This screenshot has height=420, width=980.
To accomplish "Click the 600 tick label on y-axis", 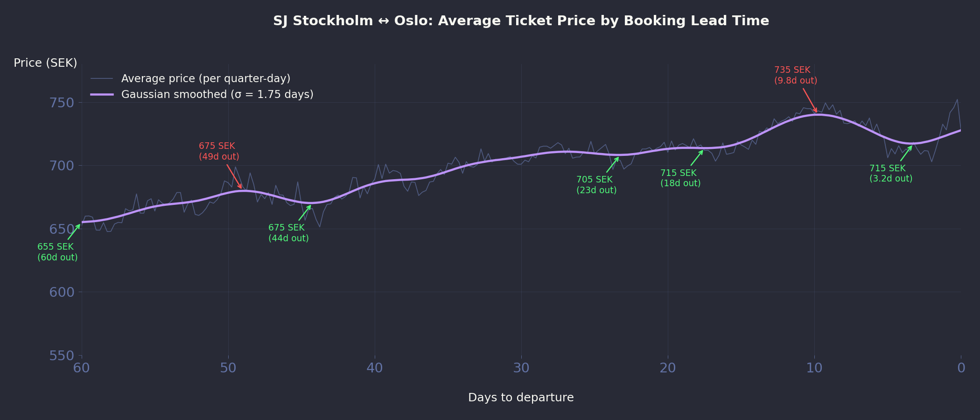I will [62, 292].
